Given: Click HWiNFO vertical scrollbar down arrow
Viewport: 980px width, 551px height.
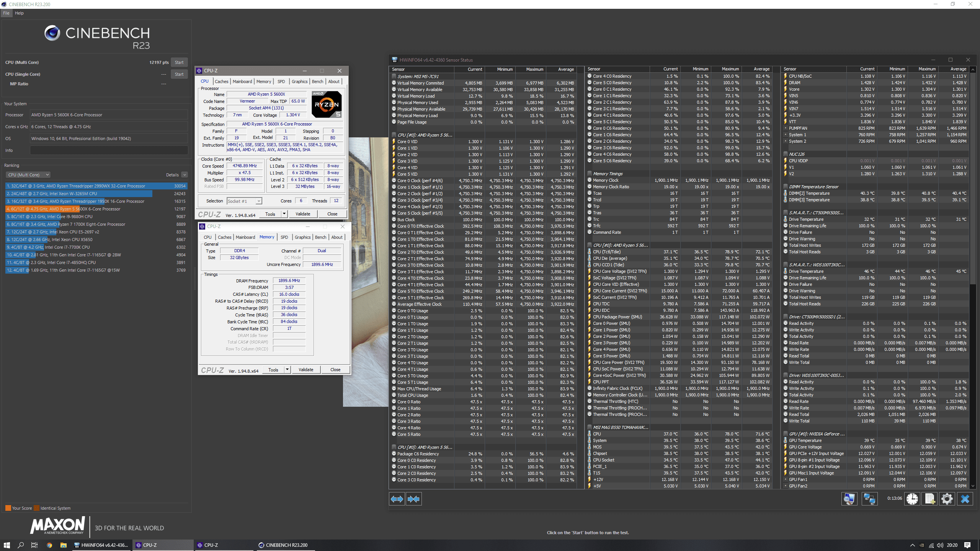Looking at the screenshot, I should coord(973,486).
